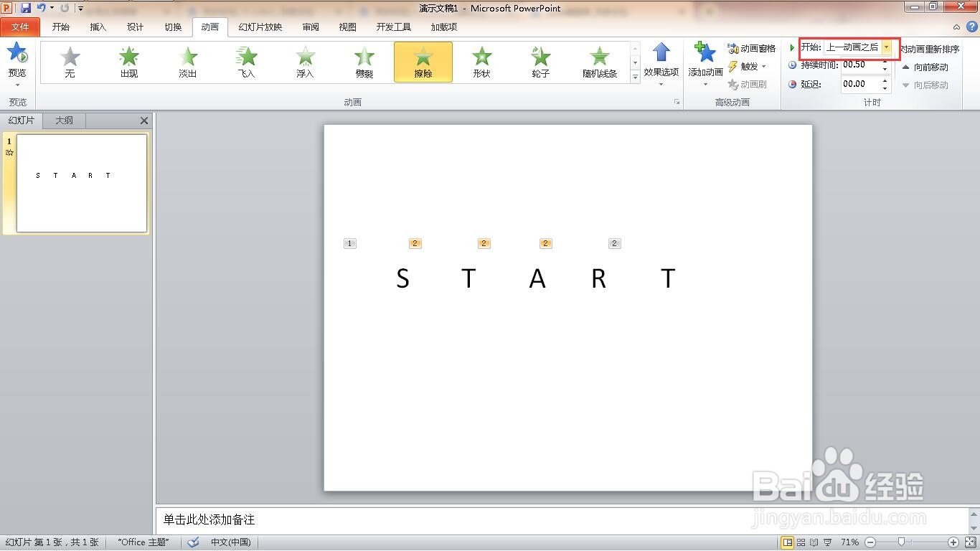Increase 持续时间 duration with up stepper
Image resolution: width=980 pixels, height=551 pixels.
click(885, 61)
